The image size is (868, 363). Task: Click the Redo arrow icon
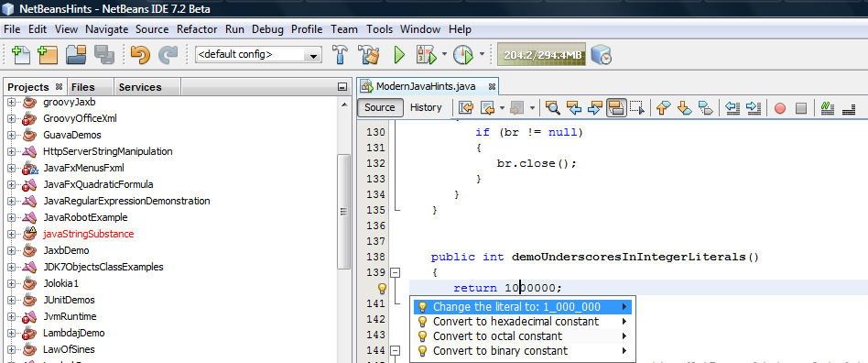[x=168, y=54]
